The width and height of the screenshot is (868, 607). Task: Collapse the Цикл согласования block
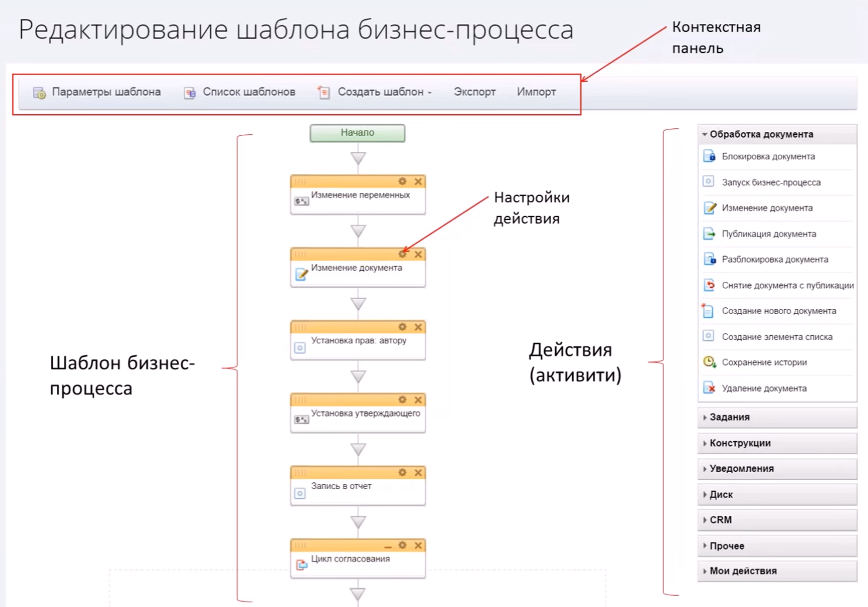388,546
